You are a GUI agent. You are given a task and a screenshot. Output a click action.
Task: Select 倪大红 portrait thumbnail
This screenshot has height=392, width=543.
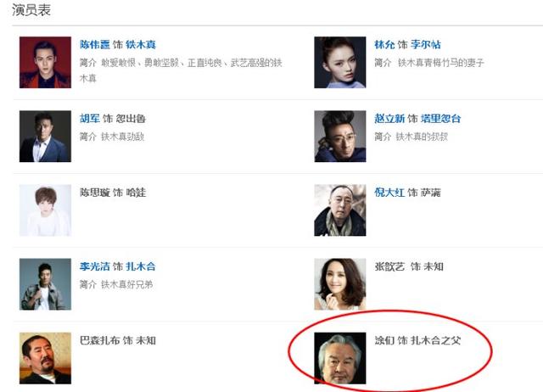(340, 210)
